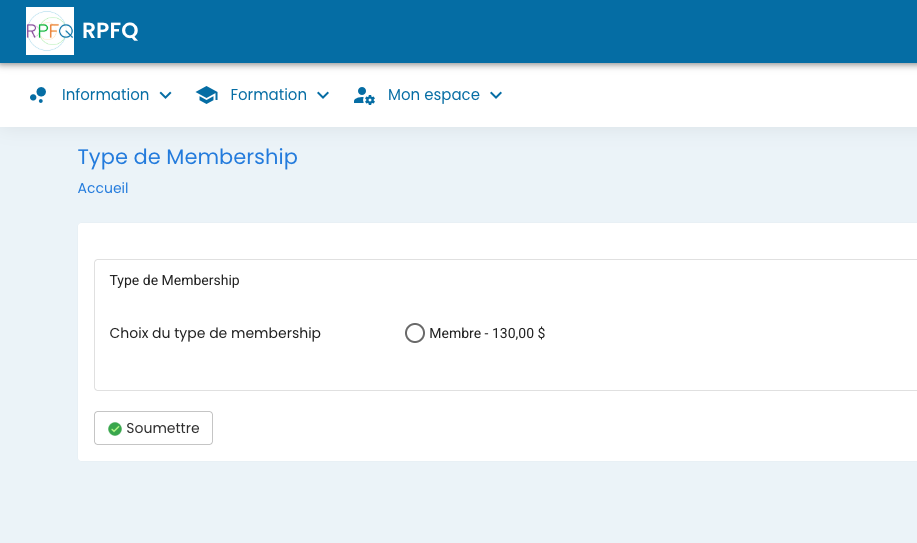Click the Choix du type de membership label
Image resolution: width=917 pixels, height=543 pixels.
pos(215,333)
